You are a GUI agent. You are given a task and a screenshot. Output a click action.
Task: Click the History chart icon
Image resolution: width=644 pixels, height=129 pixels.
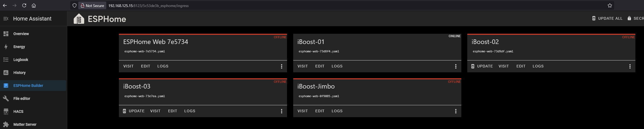(x=6, y=73)
